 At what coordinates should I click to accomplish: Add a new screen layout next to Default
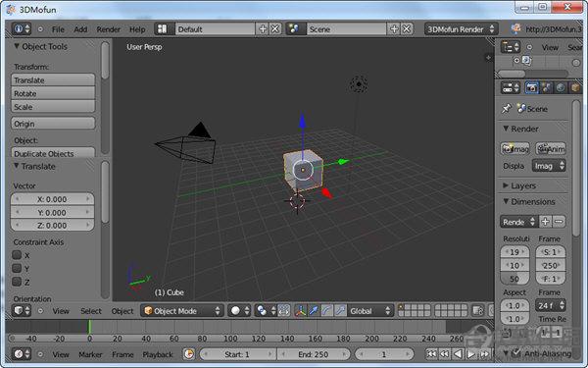click(263, 28)
